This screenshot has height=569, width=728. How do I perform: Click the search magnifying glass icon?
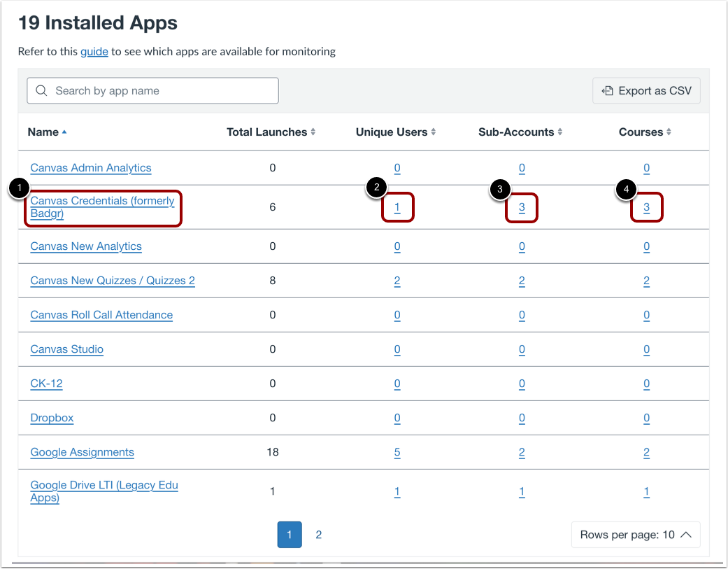click(41, 90)
